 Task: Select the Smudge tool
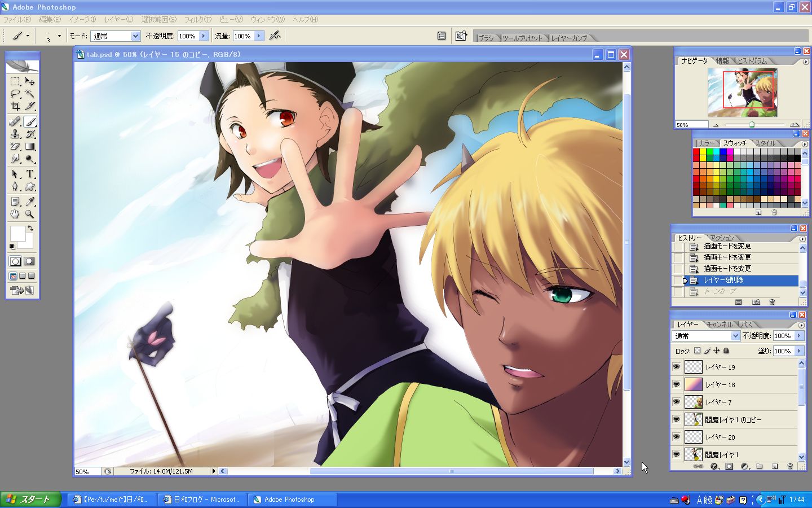coord(15,159)
